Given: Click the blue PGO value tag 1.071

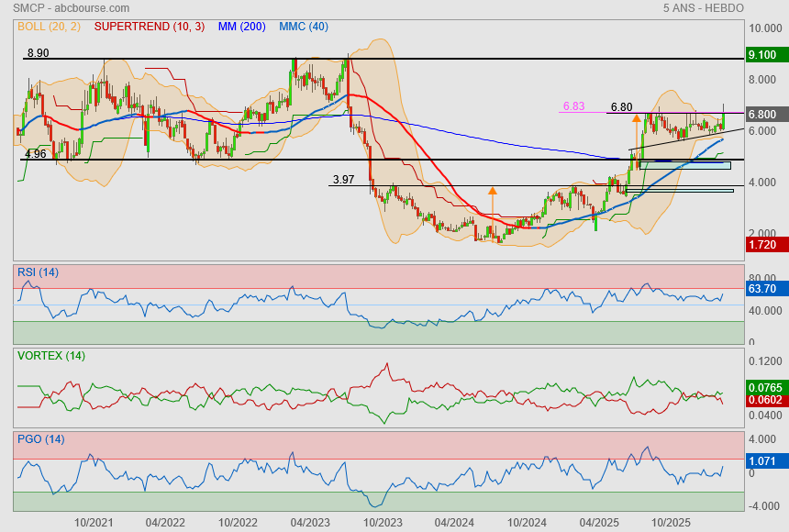Looking at the screenshot, I should tap(763, 463).
